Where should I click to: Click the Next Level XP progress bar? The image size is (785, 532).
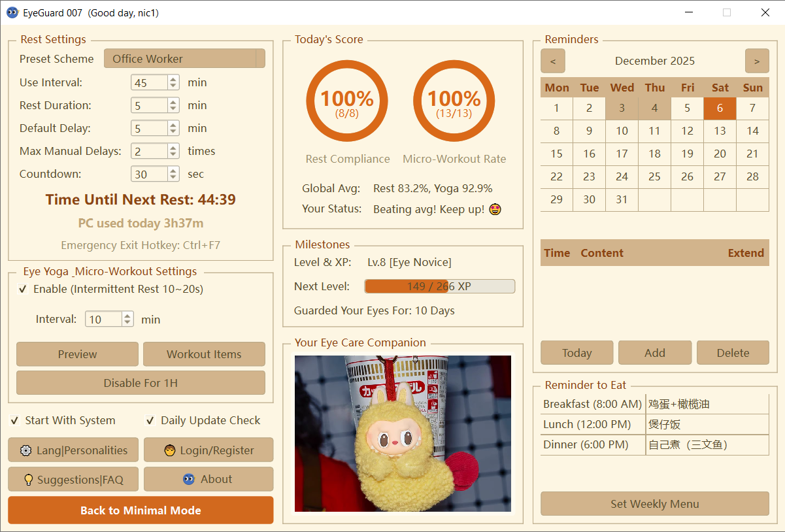[x=439, y=286]
